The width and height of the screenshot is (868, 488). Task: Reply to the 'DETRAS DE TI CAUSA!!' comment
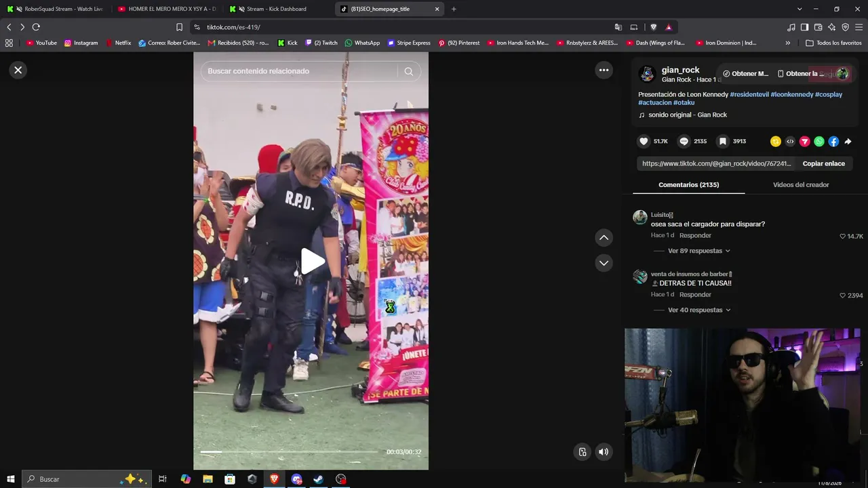695,295
